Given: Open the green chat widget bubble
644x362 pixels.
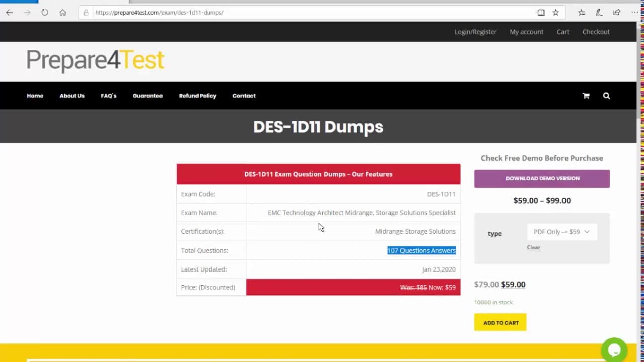Looking at the screenshot, I should click(x=614, y=350).
